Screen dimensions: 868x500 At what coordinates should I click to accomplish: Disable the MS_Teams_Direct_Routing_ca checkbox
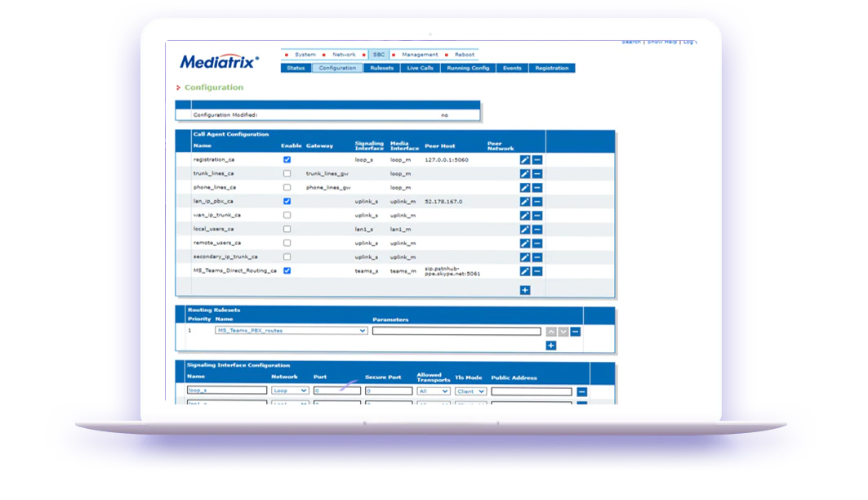point(287,270)
